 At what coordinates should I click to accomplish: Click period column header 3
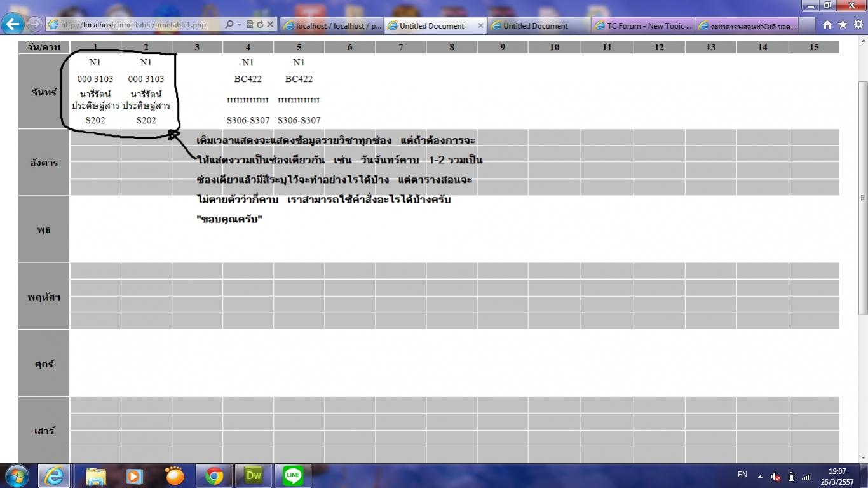tap(197, 47)
